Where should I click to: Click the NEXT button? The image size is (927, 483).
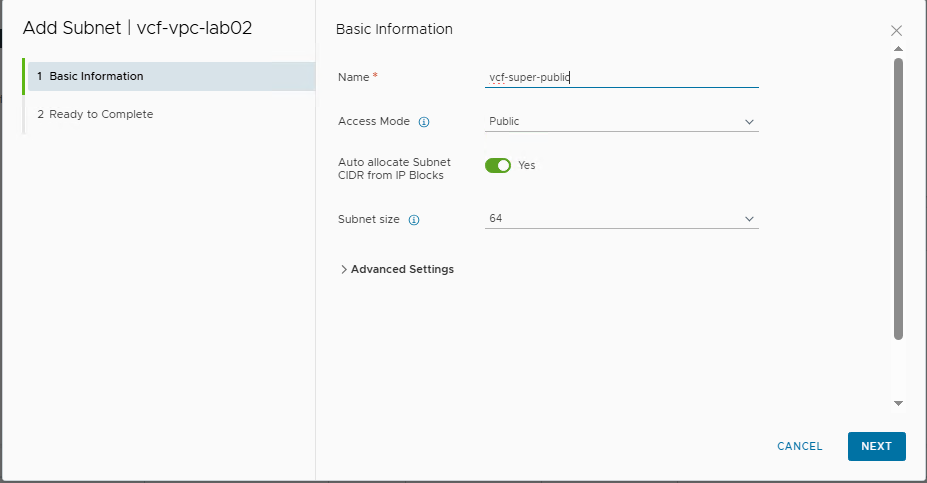pyautogui.click(x=876, y=446)
